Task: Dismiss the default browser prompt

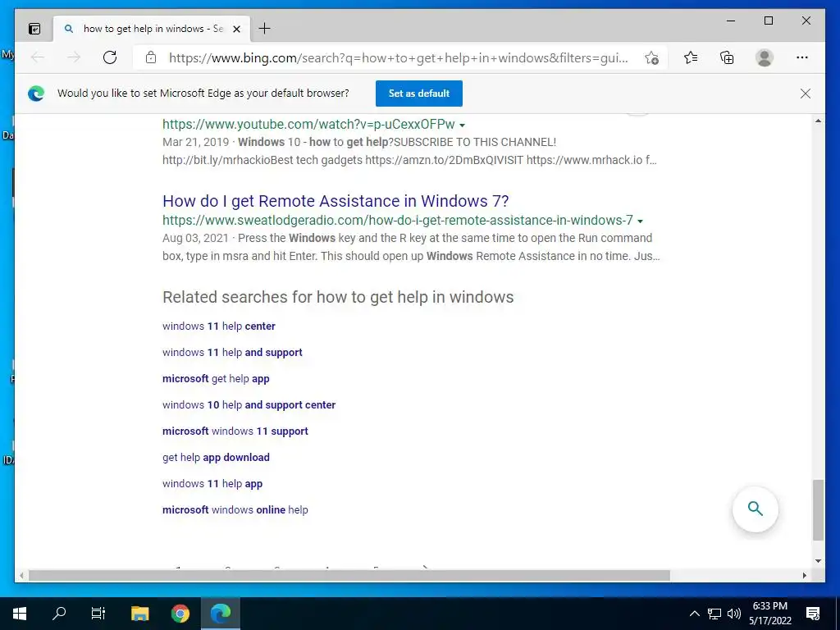Action: coord(806,94)
